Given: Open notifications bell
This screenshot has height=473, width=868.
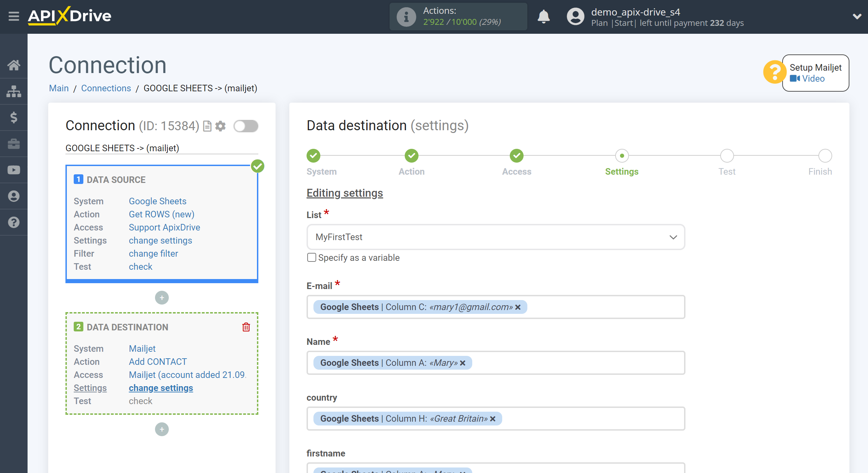Looking at the screenshot, I should (x=544, y=17).
